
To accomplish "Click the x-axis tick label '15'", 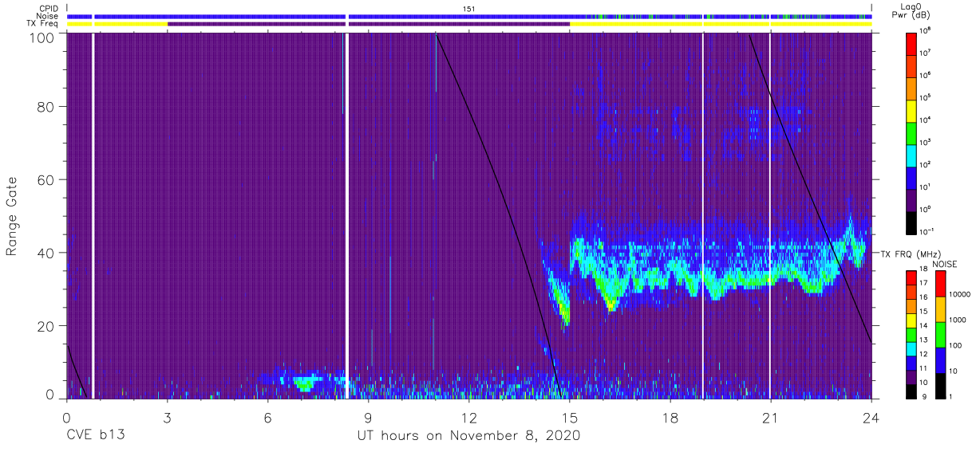I will click(570, 417).
